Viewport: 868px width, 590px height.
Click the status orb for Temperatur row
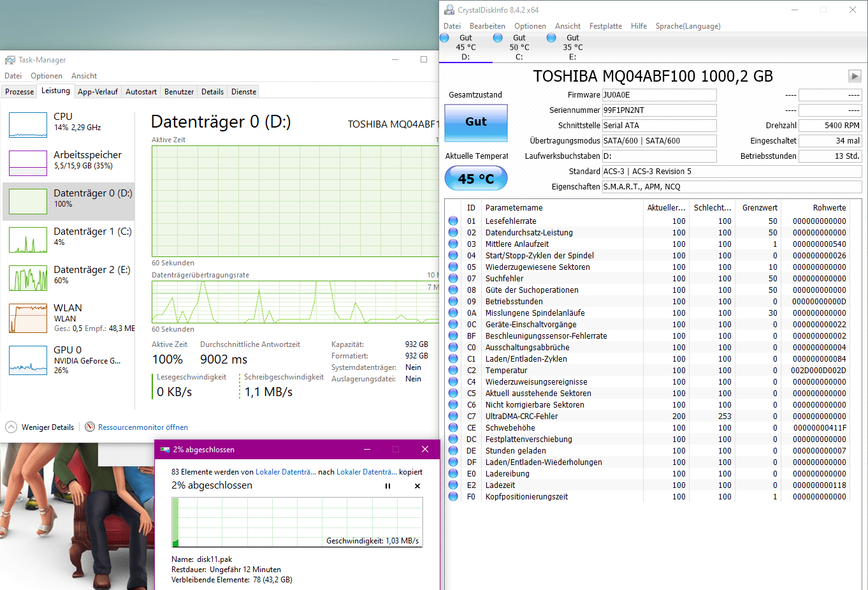pyautogui.click(x=453, y=370)
